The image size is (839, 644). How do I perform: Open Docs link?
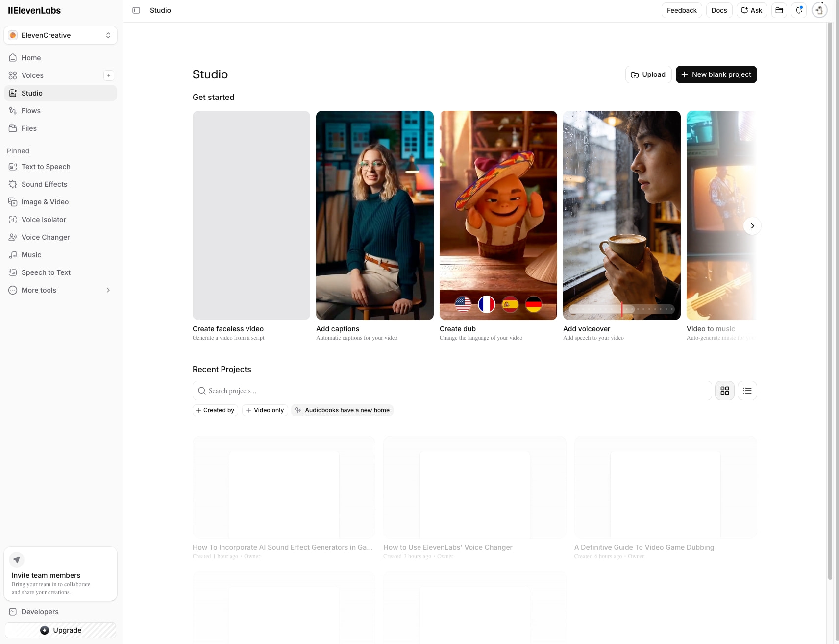[719, 10]
